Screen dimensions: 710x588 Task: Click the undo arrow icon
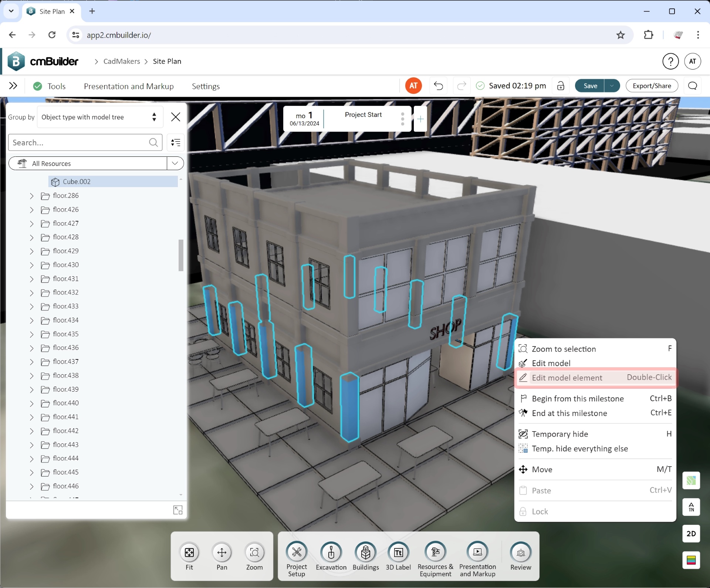[438, 85]
